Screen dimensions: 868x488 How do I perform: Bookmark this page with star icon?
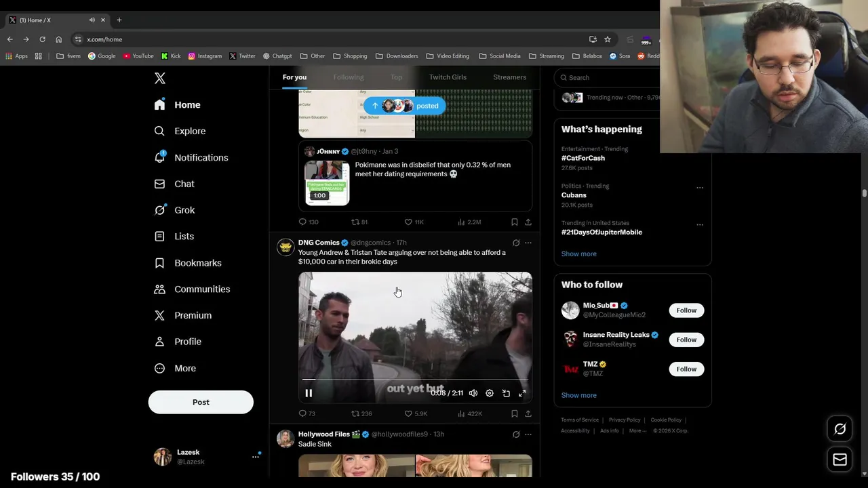tap(608, 39)
